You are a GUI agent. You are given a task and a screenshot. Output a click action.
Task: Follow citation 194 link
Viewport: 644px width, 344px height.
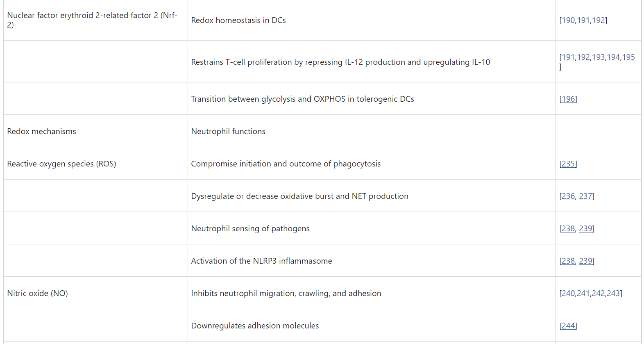pos(613,57)
